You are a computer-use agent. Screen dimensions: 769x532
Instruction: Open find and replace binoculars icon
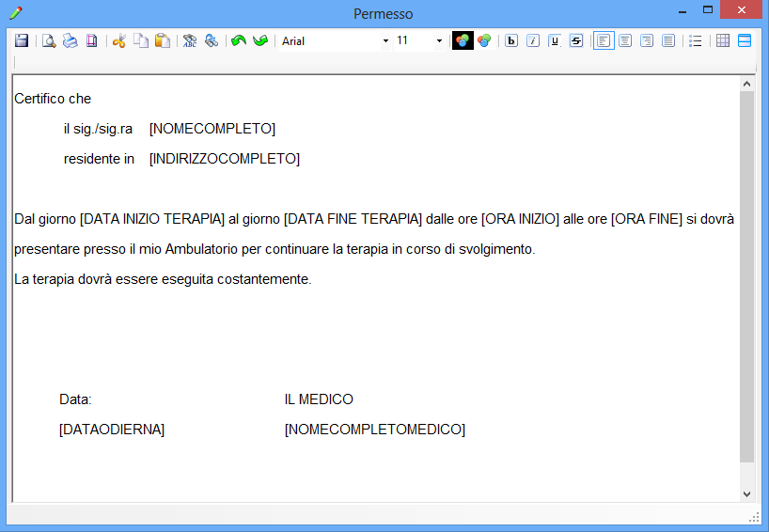(212, 40)
